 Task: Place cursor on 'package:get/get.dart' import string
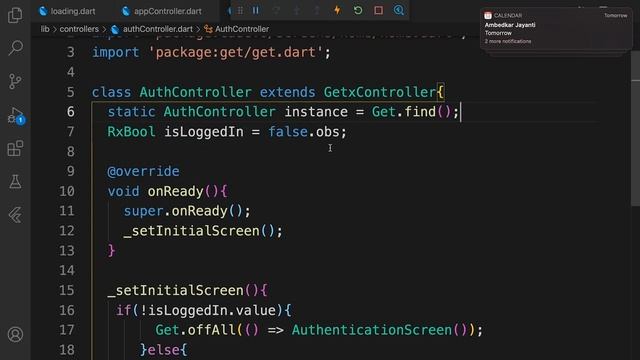pyautogui.click(x=236, y=52)
